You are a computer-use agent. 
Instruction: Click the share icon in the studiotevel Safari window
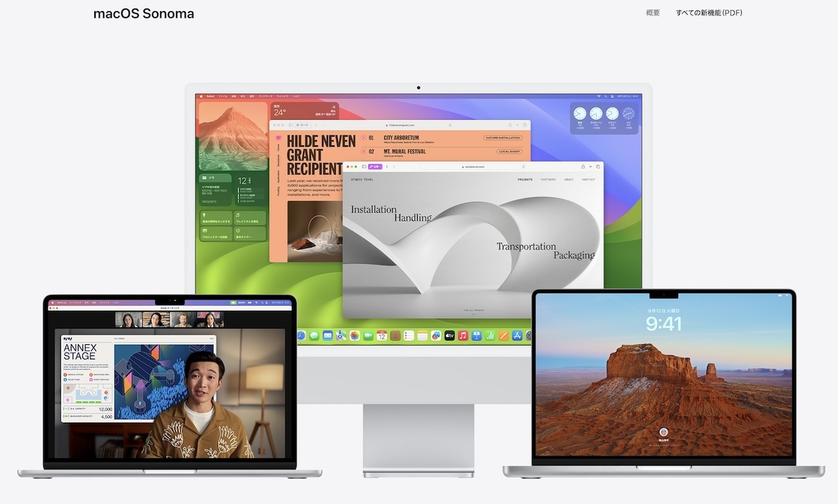pos(583,167)
